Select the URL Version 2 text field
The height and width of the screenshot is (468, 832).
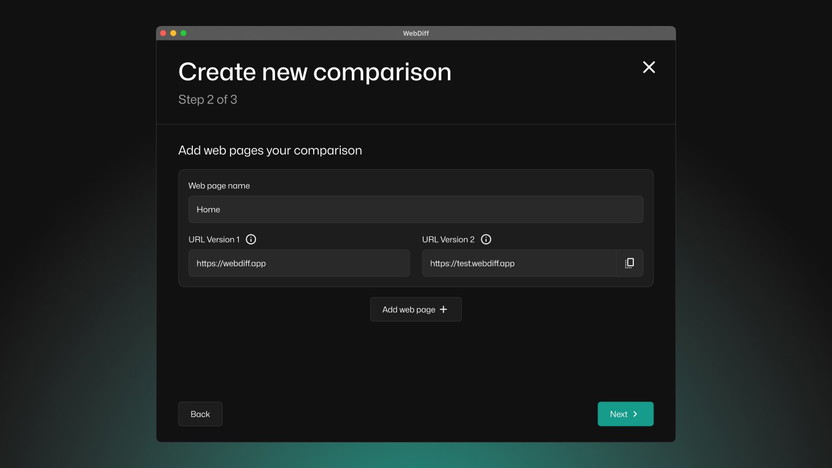520,263
